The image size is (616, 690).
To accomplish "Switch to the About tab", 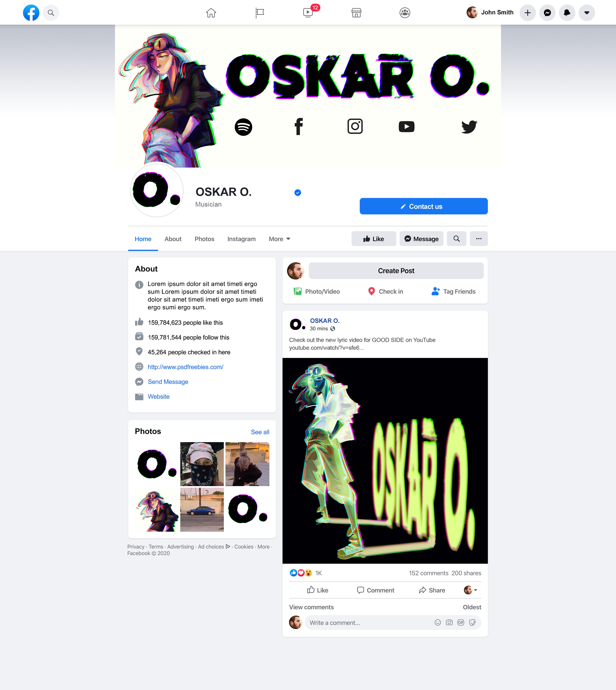I will [x=173, y=239].
